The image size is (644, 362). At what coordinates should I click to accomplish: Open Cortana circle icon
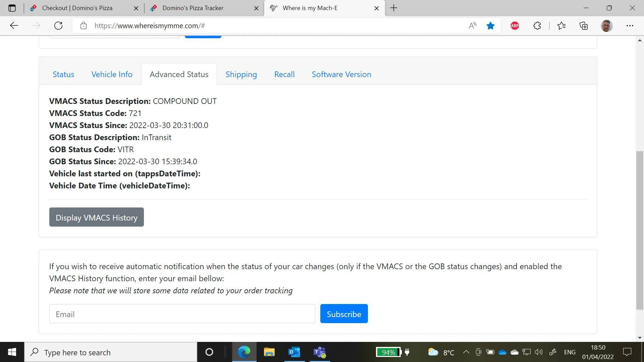point(209,352)
